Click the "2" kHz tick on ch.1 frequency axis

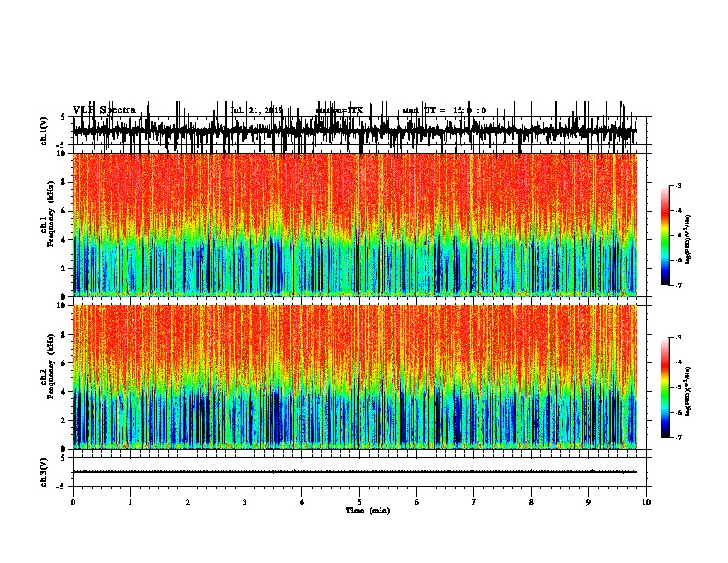point(63,268)
